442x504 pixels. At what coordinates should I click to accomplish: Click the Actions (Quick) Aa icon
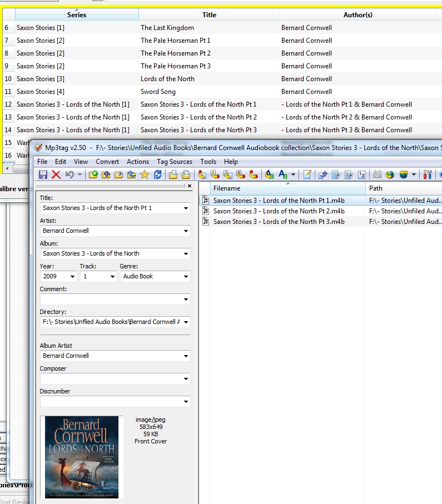click(283, 174)
